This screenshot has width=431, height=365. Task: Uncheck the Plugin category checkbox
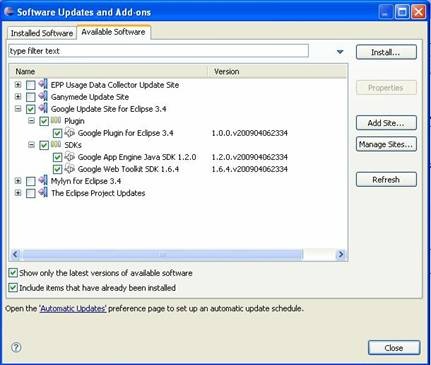[x=44, y=121]
